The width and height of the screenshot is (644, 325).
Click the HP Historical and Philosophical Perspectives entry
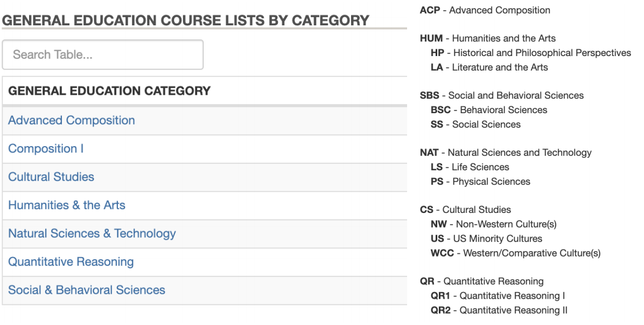pyautogui.click(x=530, y=53)
